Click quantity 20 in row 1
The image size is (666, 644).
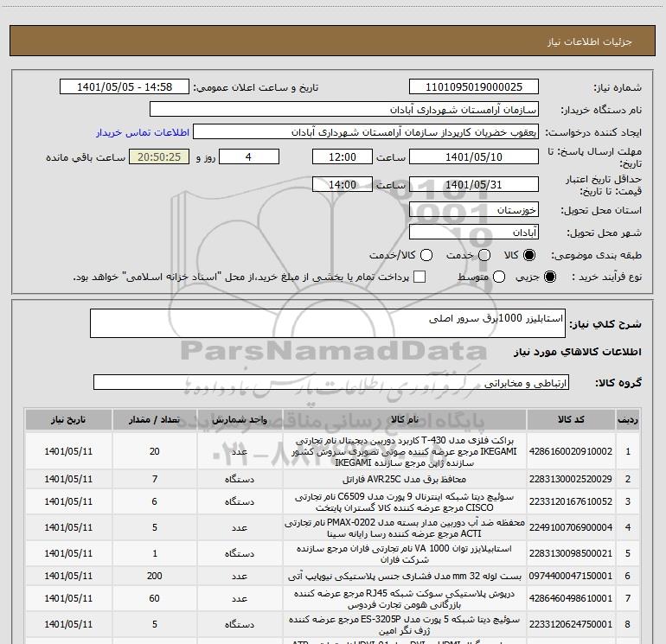(x=155, y=451)
